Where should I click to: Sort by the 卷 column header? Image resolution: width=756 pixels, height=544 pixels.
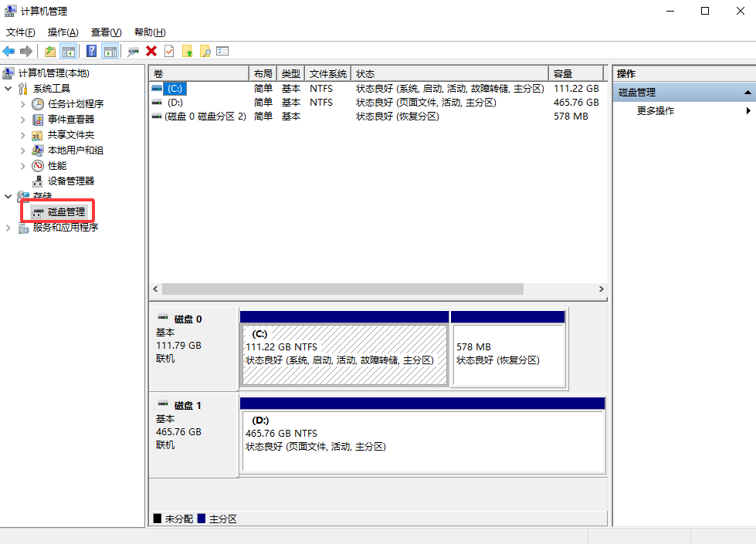(198, 74)
